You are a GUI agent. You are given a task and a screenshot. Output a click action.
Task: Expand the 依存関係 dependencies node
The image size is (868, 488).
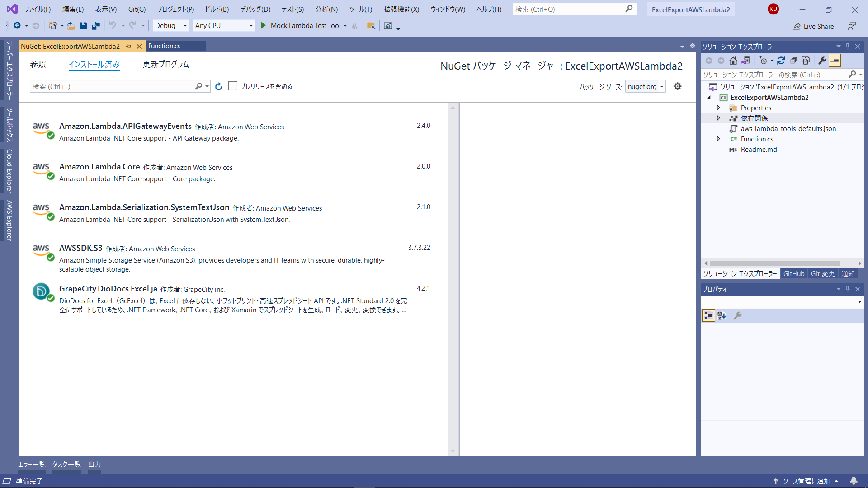point(718,118)
